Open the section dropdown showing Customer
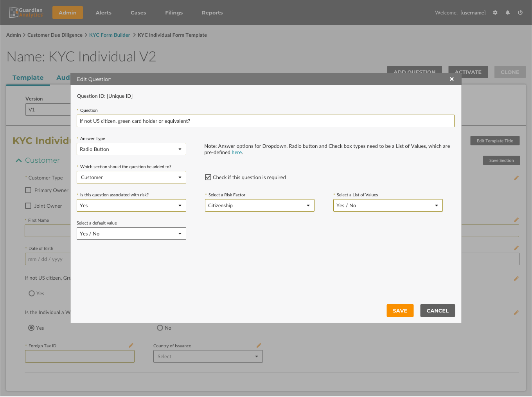This screenshot has width=532, height=397. [x=131, y=177]
